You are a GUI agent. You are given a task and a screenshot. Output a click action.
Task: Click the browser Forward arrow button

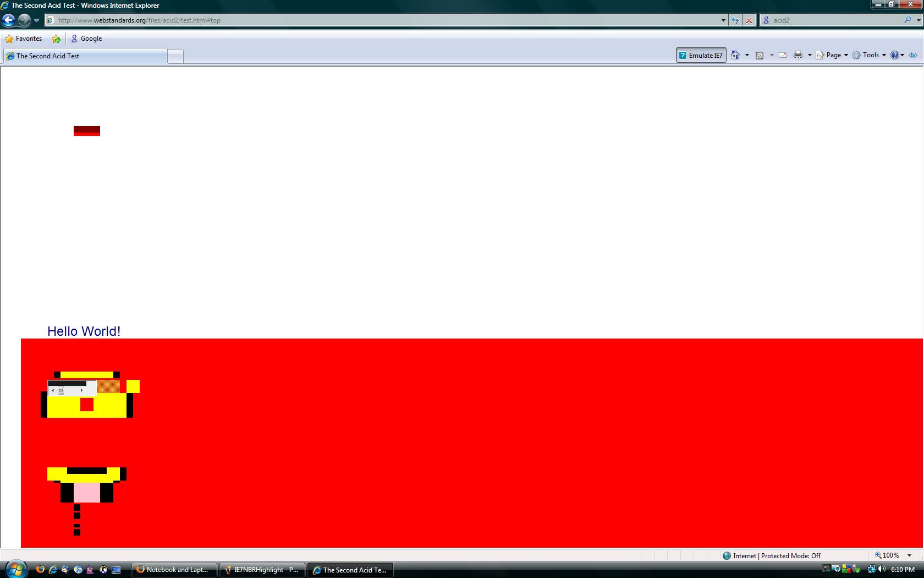tap(24, 20)
